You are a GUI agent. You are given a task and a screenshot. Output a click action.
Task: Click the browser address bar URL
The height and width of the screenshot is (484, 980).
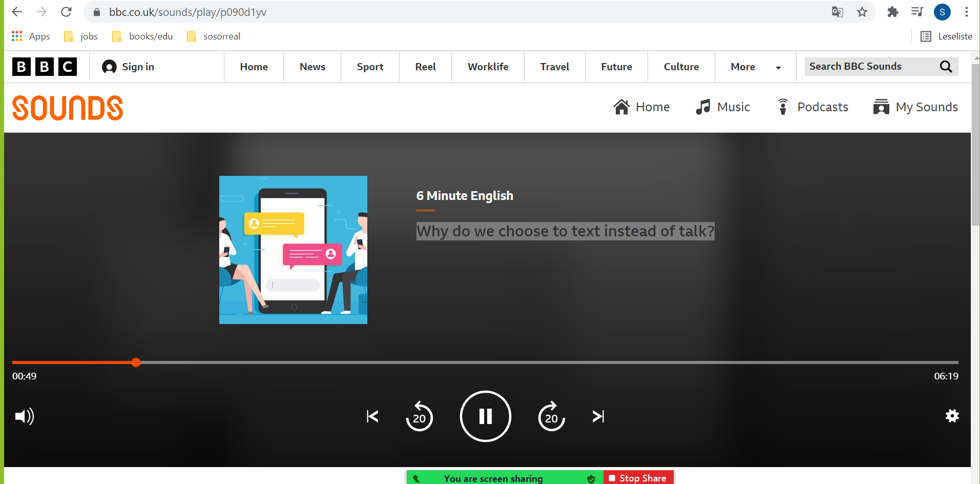187,12
